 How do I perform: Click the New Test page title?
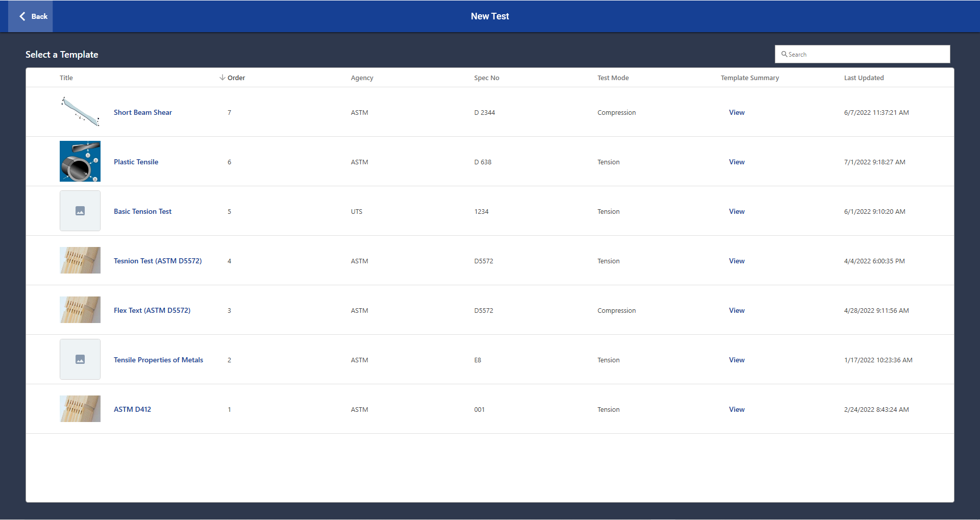pos(490,16)
